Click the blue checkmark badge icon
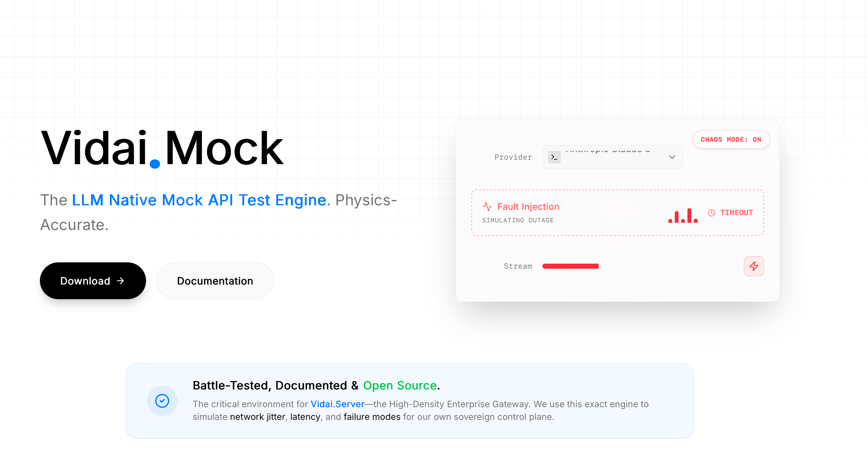This screenshot has height=462, width=868. (162, 401)
